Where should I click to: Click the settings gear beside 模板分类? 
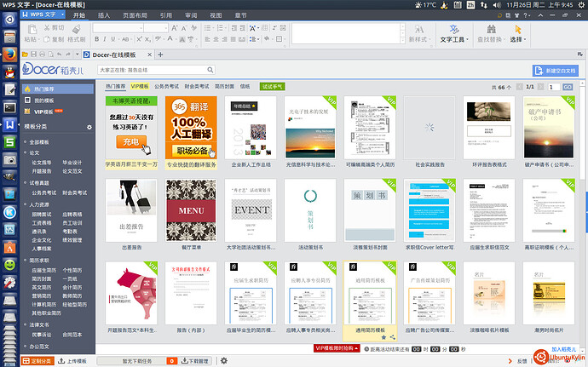click(x=89, y=126)
